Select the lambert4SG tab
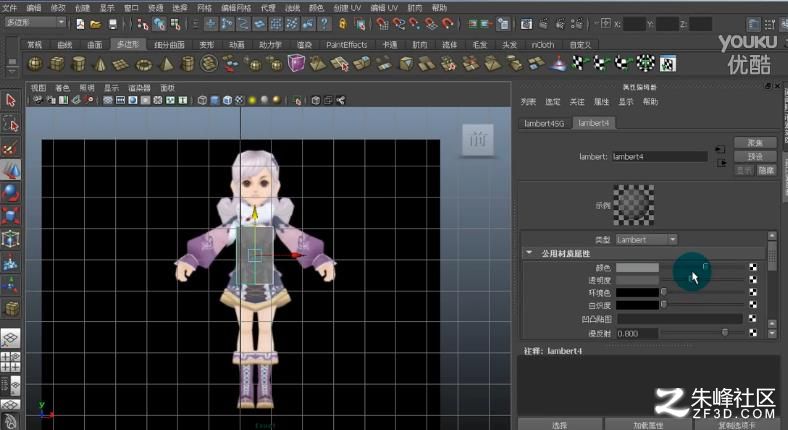Screen dimensions: 788x430 (x=544, y=123)
